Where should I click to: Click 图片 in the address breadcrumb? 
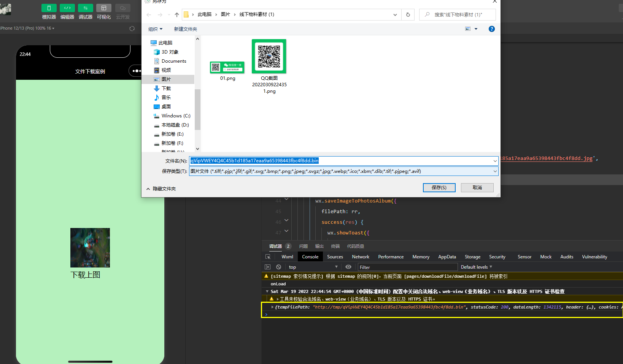click(226, 14)
